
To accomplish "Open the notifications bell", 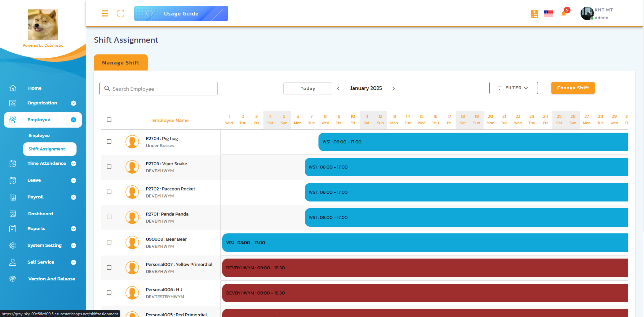I will 564,13.
